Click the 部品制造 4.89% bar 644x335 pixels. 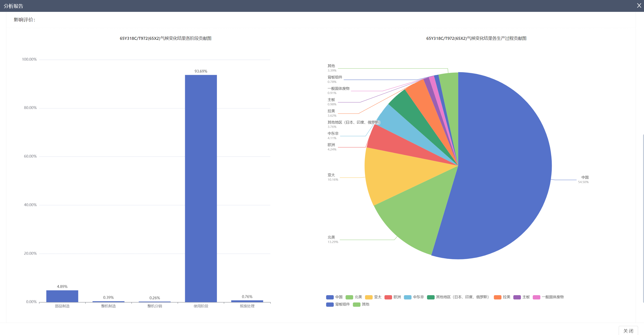[x=62, y=296]
